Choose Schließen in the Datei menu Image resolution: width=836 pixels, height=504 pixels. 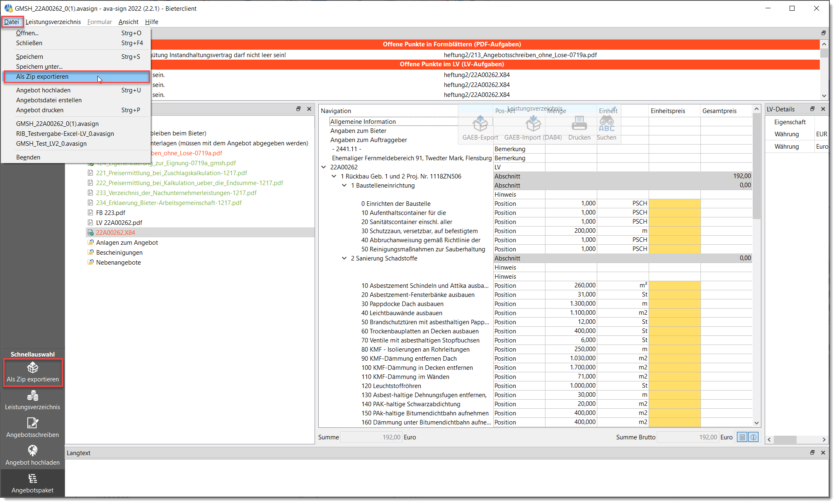[77, 43]
